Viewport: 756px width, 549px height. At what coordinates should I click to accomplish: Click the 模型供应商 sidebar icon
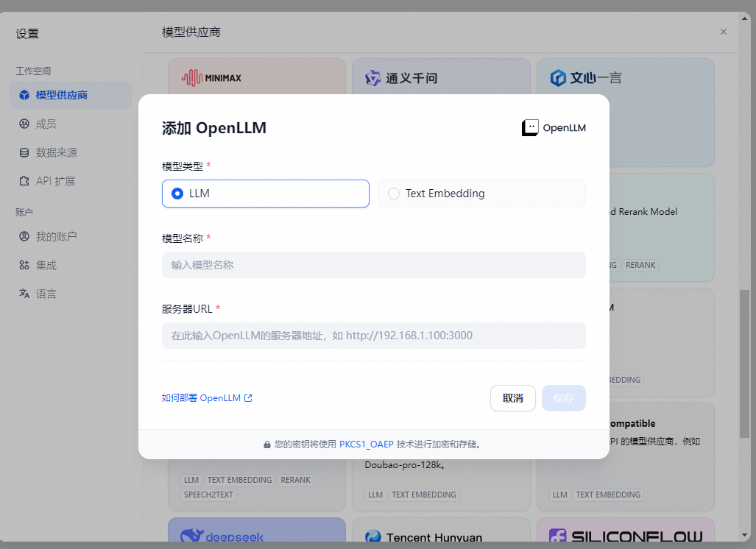point(25,95)
